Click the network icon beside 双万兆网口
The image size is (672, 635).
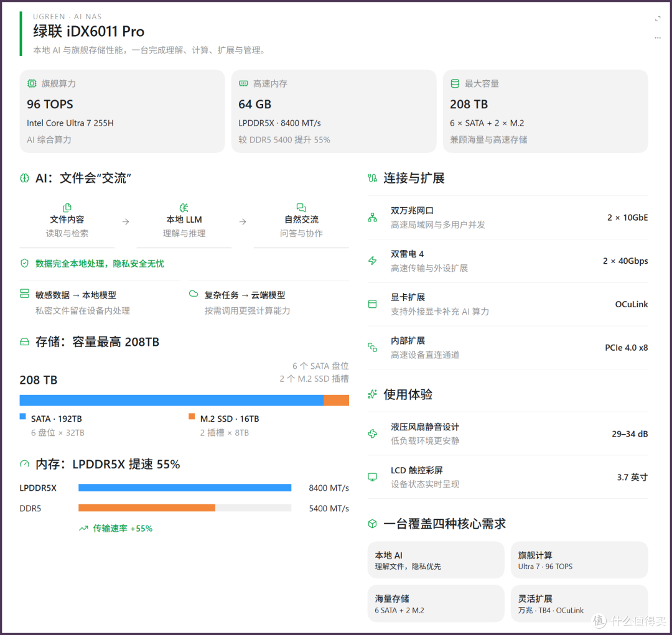click(x=373, y=217)
